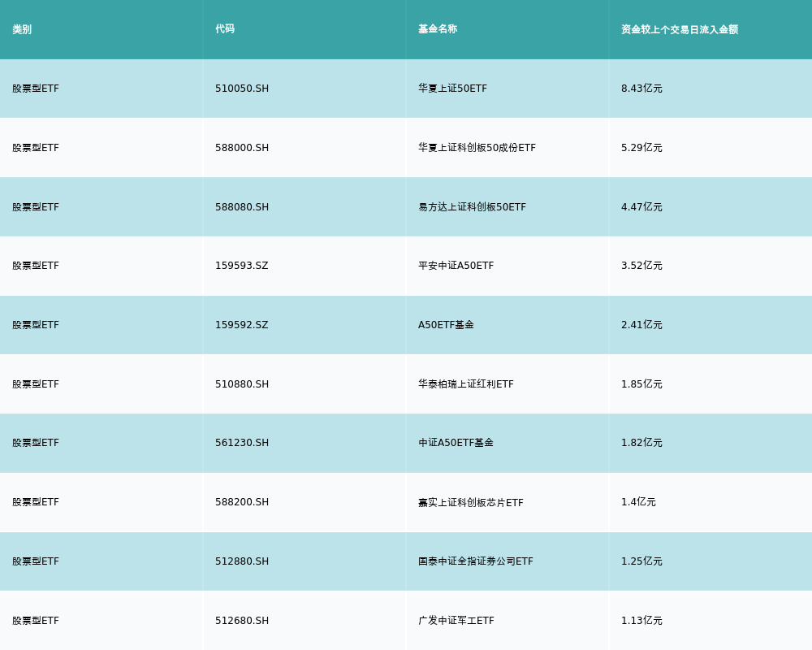
Task: Select fund code 588200.SH
Action: 242,502
